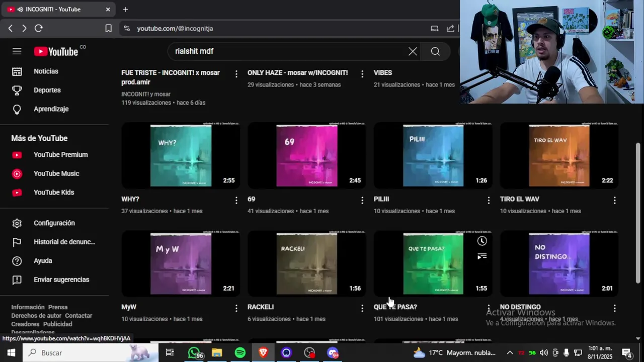Open the Windows notification center icon

point(627,353)
